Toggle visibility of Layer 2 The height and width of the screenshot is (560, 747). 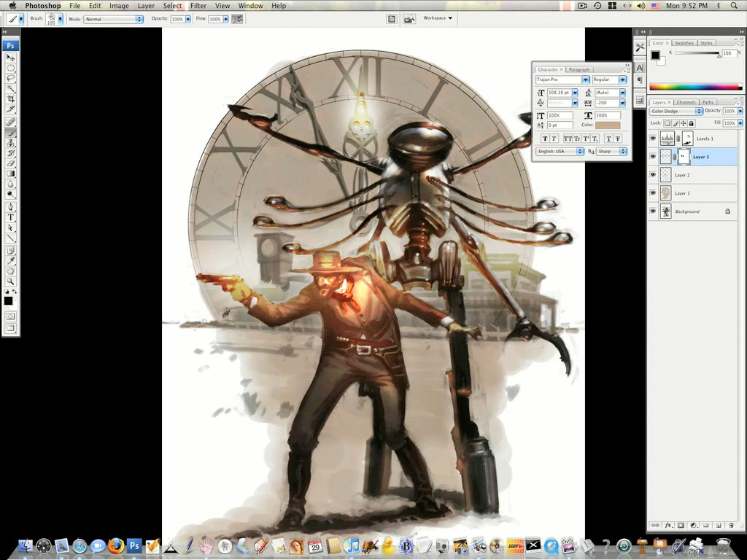pos(653,175)
